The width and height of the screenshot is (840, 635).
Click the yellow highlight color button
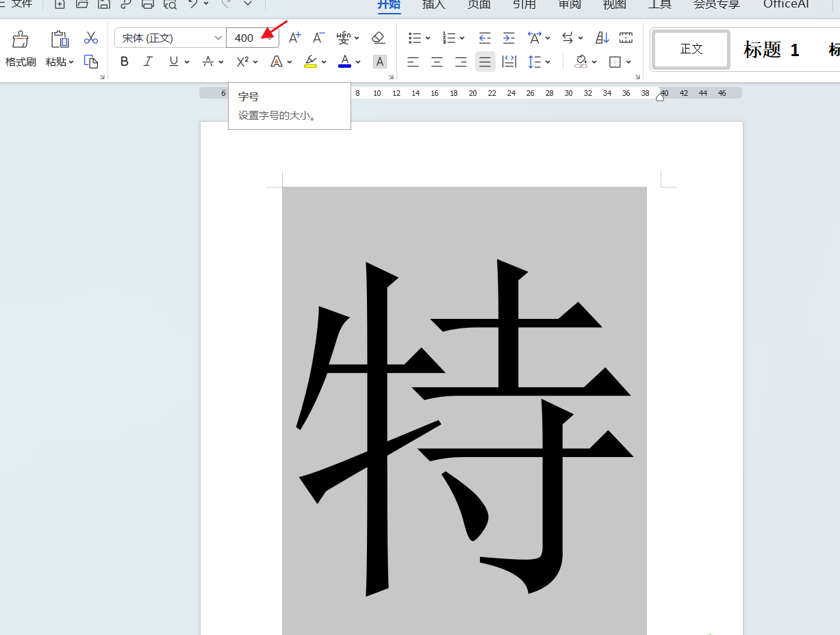(310, 62)
